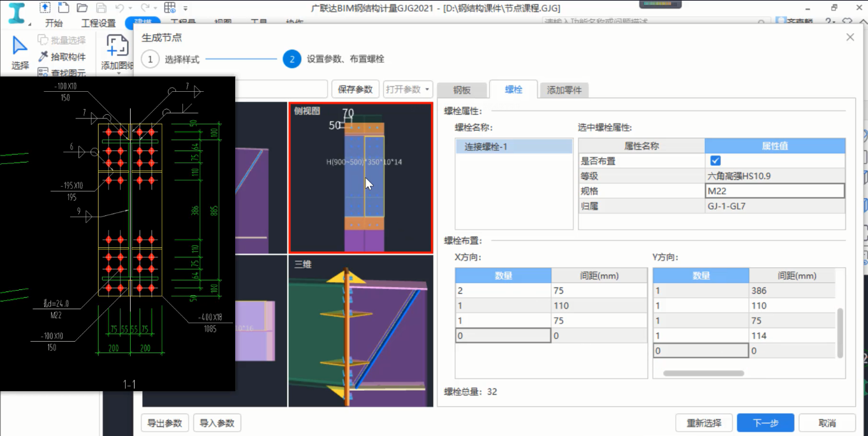Click step 2 设置参数 circle
This screenshot has width=868, height=436.
click(x=292, y=59)
